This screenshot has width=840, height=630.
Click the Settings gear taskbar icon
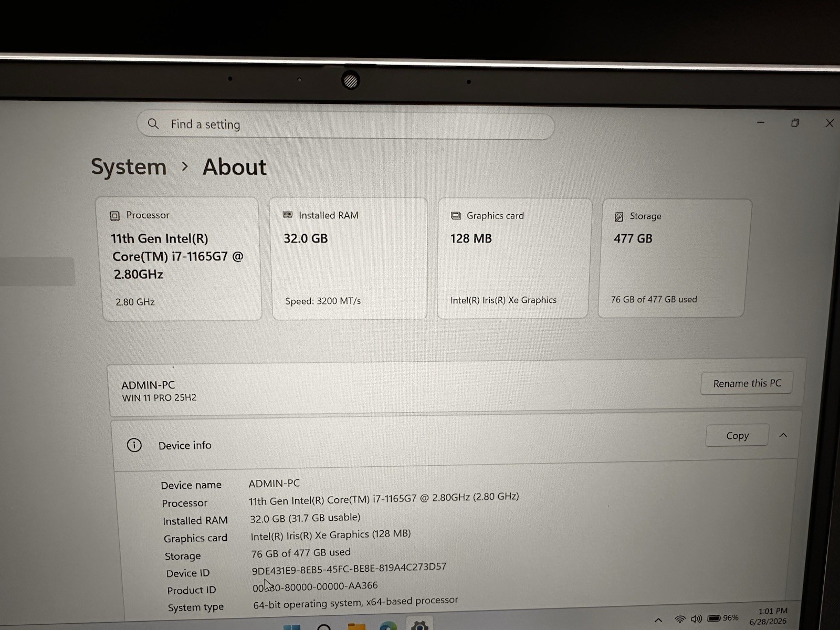(419, 625)
